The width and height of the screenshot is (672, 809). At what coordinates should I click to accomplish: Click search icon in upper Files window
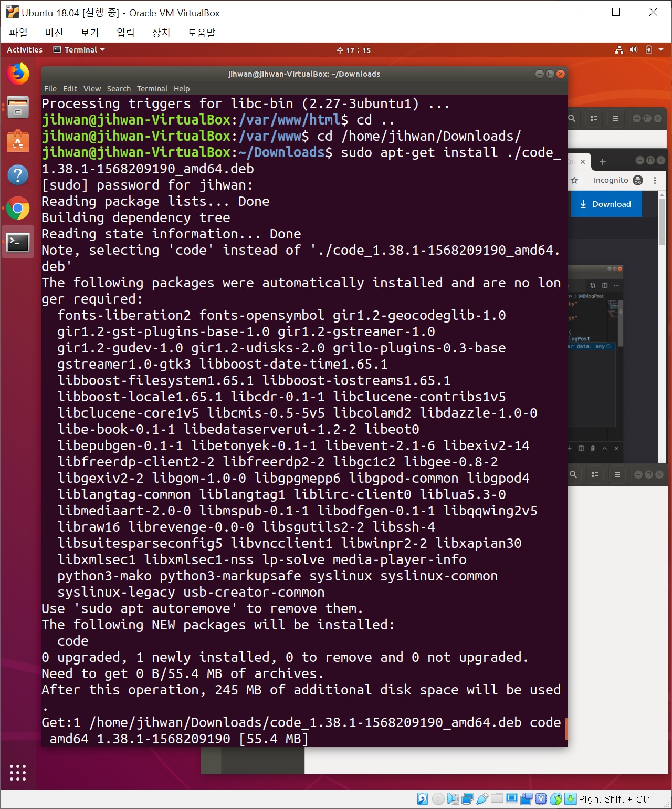tap(572, 118)
